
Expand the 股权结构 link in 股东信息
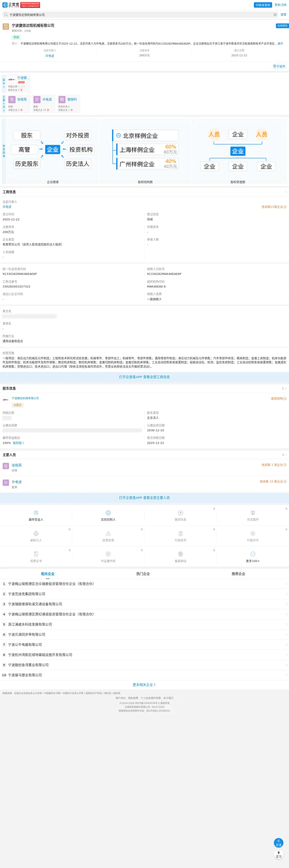tap(279, 399)
